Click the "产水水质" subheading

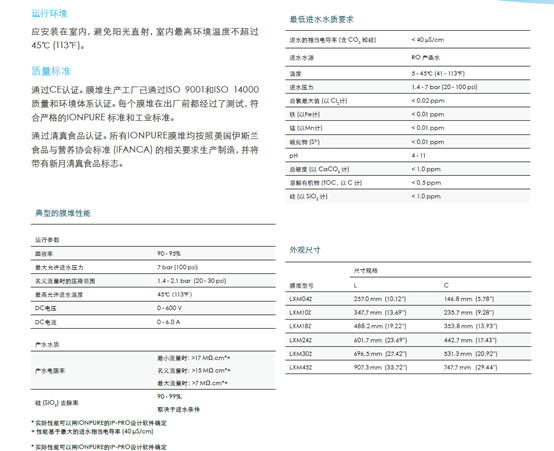tap(47, 345)
